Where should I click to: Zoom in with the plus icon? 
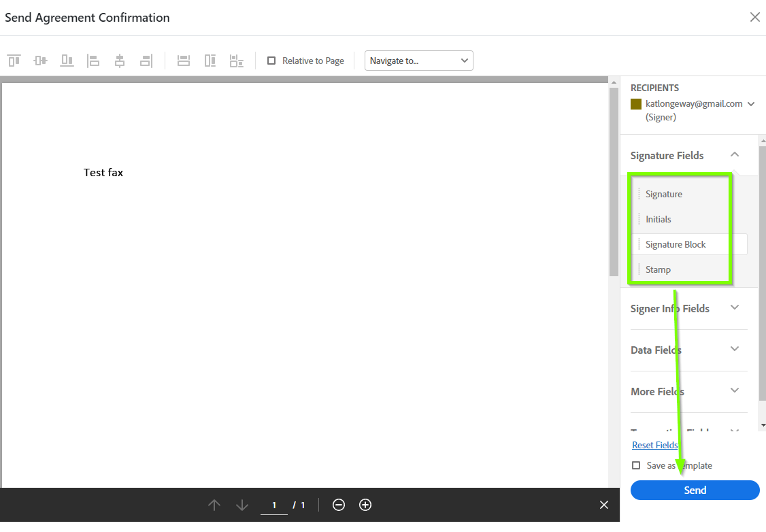tap(365, 505)
